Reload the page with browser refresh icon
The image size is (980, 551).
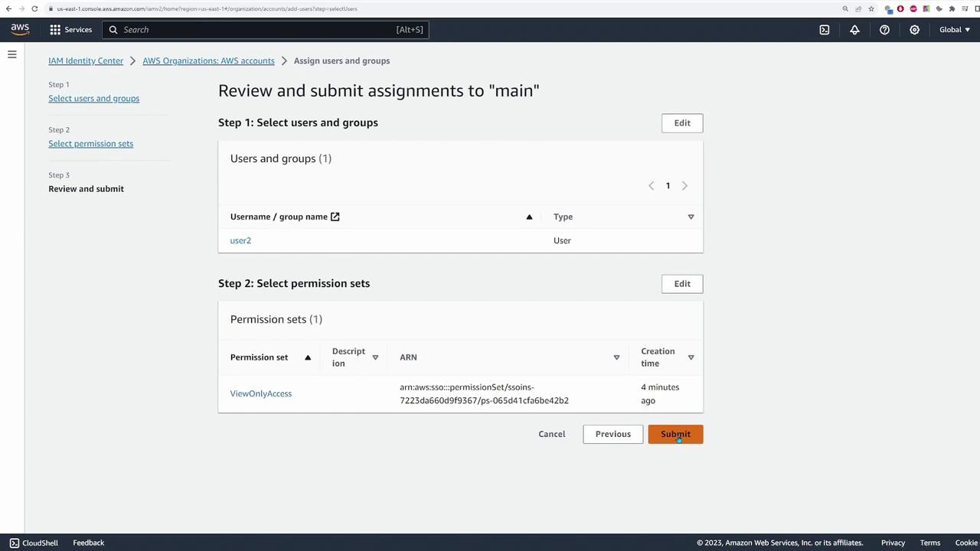pos(34,8)
